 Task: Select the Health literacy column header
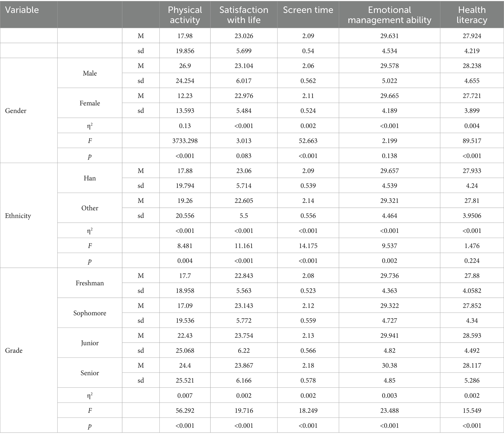pos(472,15)
